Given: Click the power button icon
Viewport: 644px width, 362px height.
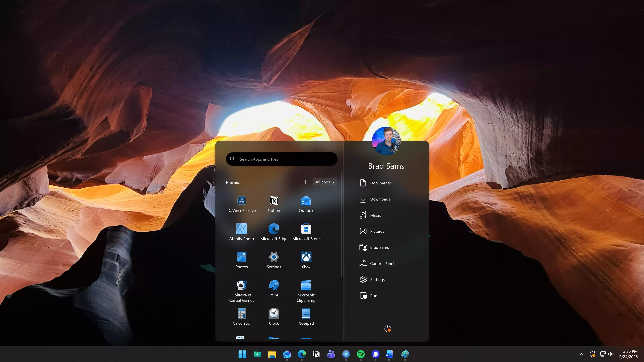Looking at the screenshot, I should (x=387, y=329).
